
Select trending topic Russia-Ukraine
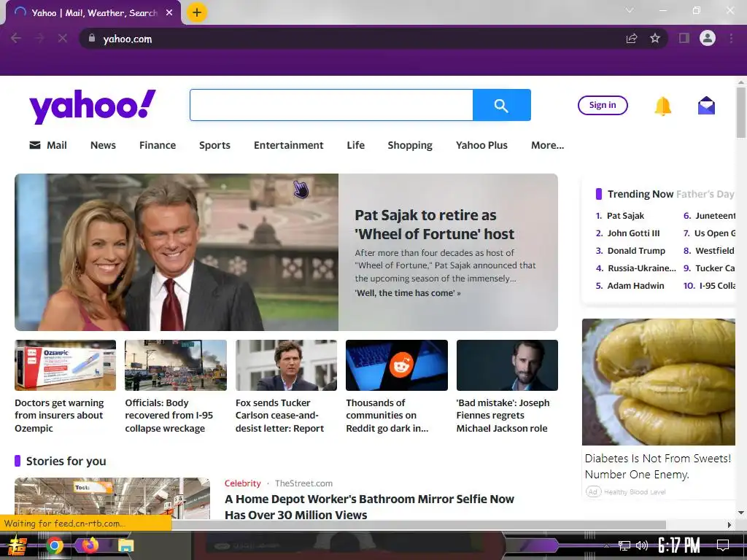[x=641, y=268]
